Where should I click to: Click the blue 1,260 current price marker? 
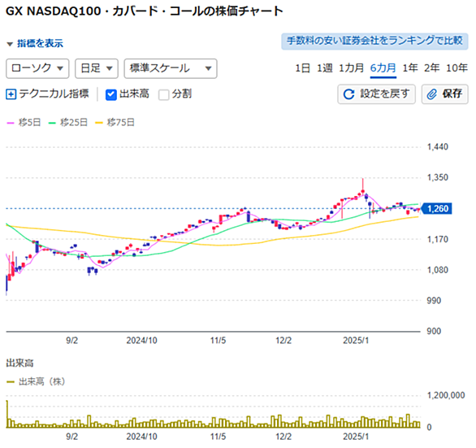click(x=437, y=209)
